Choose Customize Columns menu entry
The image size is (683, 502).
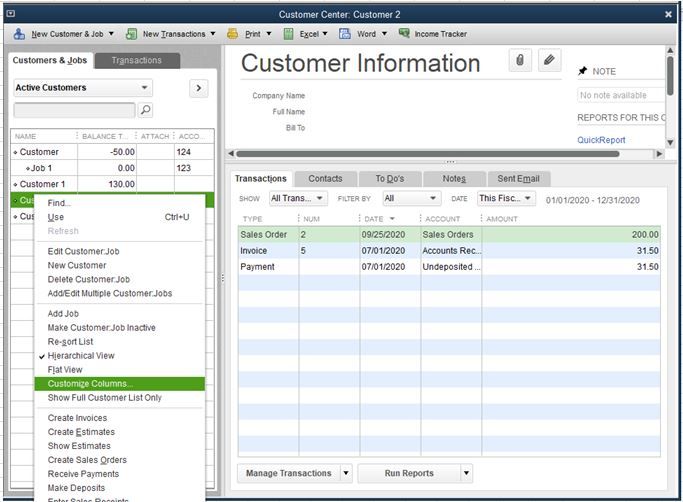(119, 383)
